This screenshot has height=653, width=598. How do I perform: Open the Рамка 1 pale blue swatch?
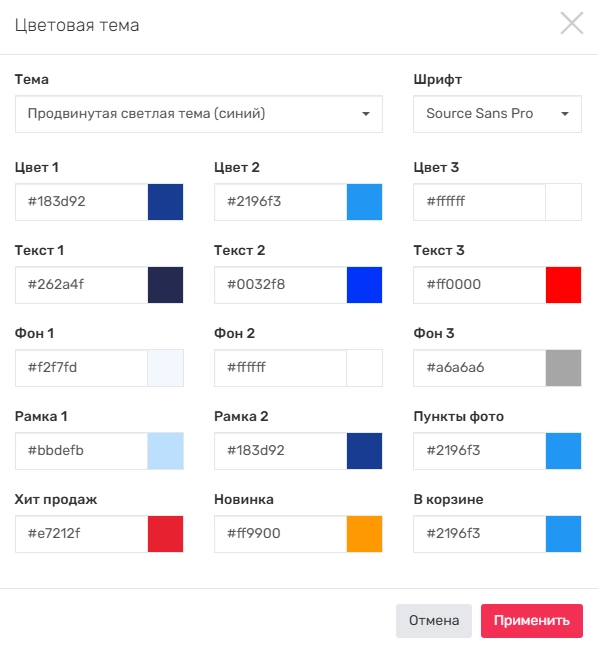click(165, 451)
